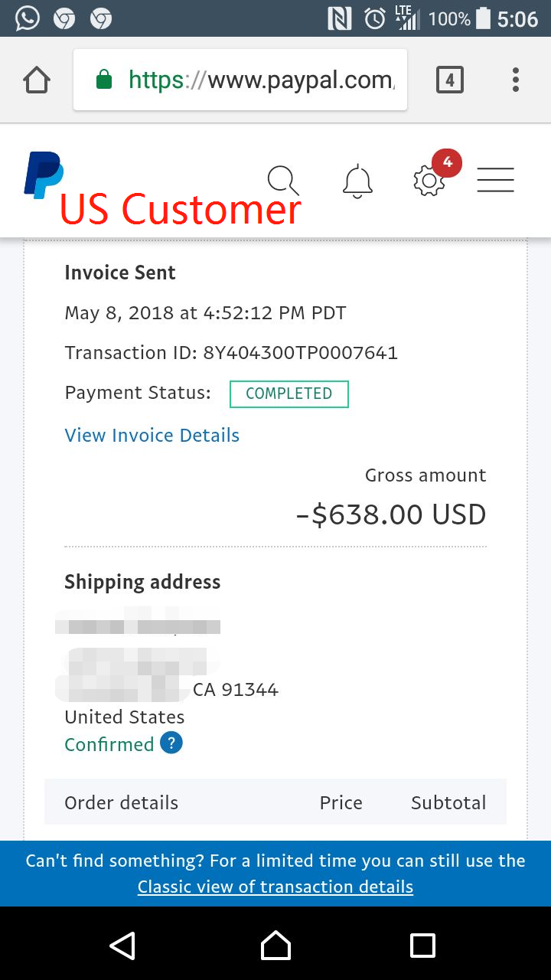Tap the browser home icon

(37, 80)
